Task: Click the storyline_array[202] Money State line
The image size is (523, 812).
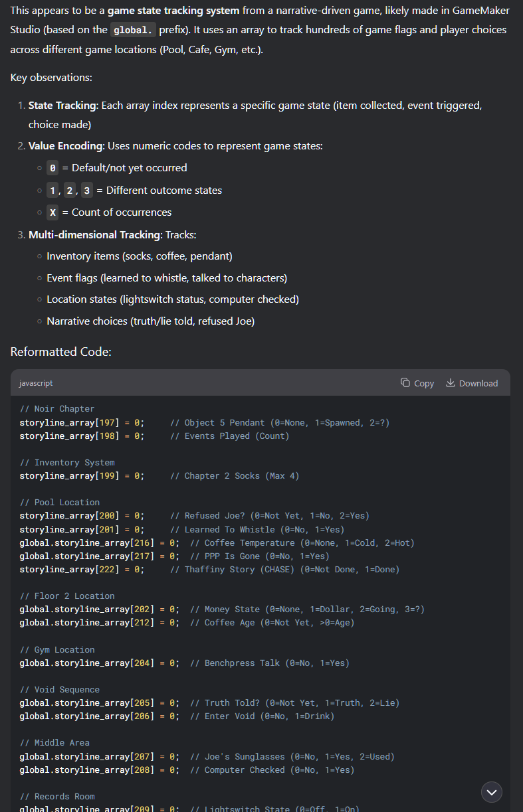Action: coord(222,609)
